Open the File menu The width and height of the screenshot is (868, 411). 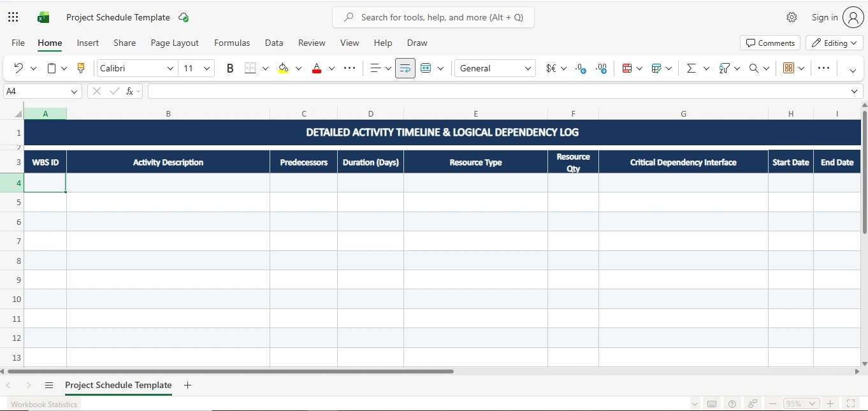[x=18, y=43]
